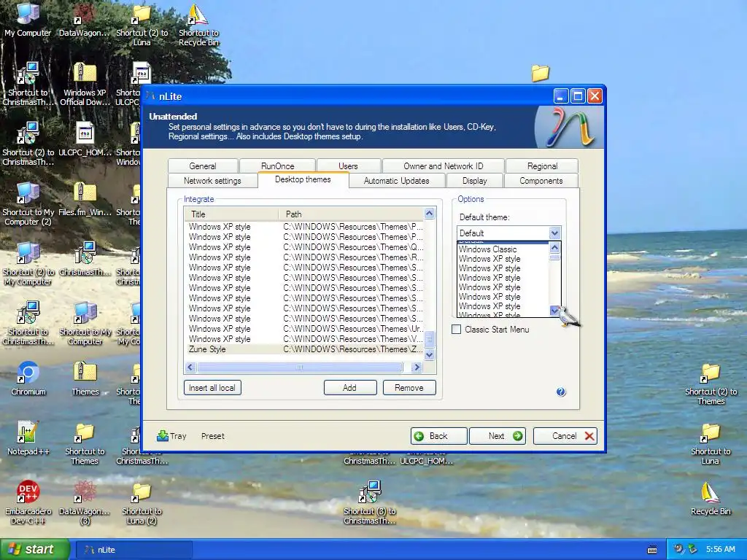
Task: Go Back to previous nLite page
Action: [438, 436]
